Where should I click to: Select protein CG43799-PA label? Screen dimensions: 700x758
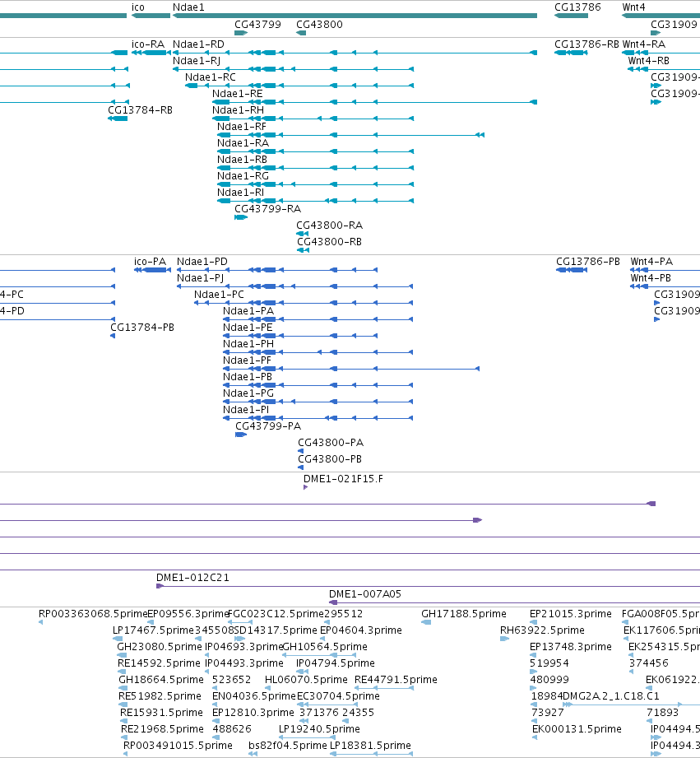coord(268,426)
